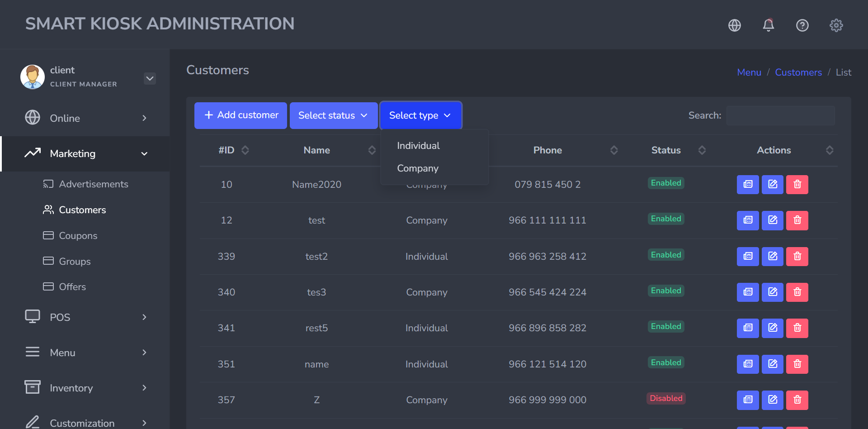View details of customer test (ID 12)
Image resolution: width=868 pixels, height=429 pixels.
click(748, 220)
